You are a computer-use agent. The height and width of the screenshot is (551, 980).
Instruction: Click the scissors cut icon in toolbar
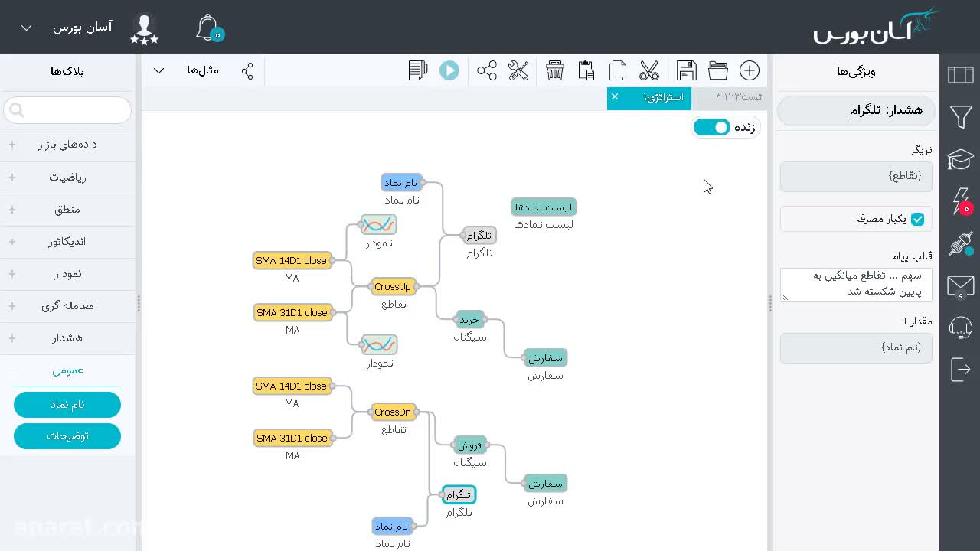pyautogui.click(x=649, y=70)
